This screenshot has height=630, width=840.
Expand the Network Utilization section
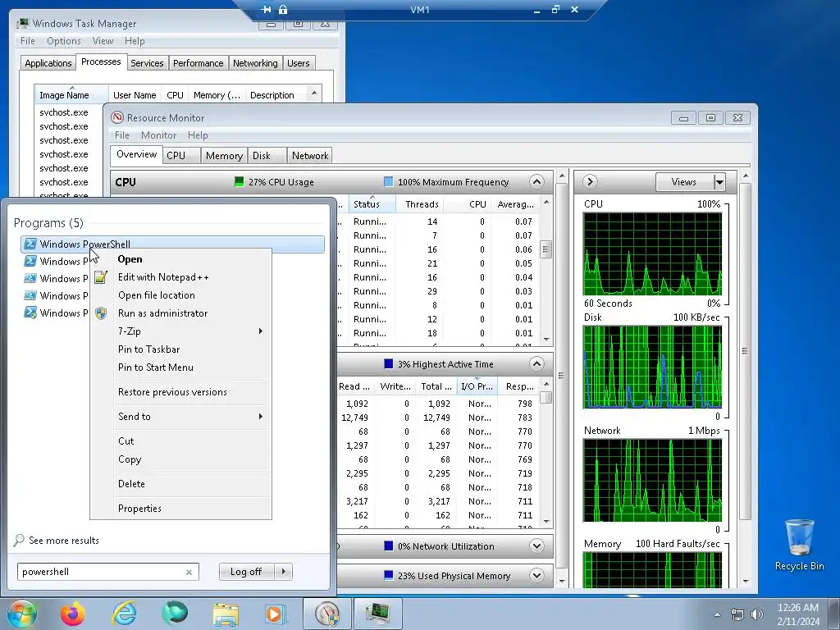536,546
